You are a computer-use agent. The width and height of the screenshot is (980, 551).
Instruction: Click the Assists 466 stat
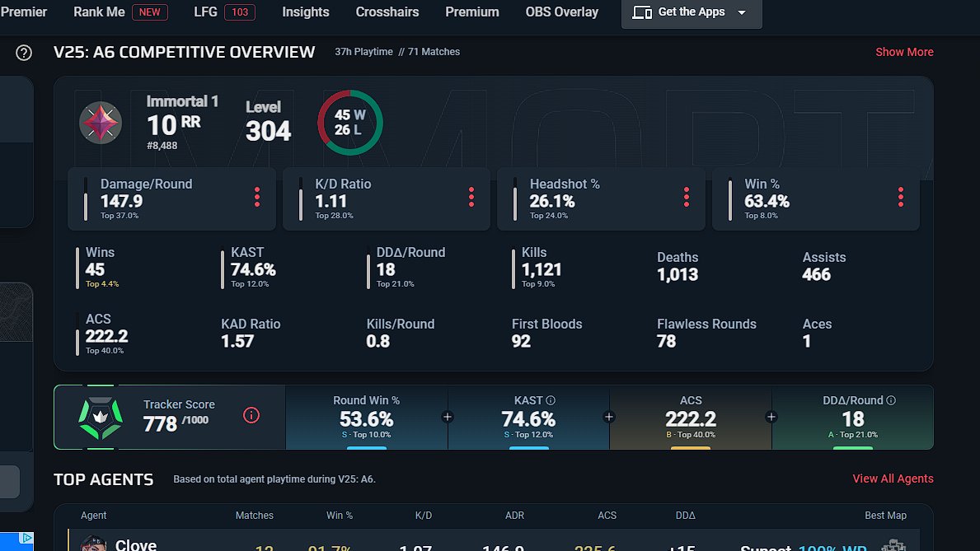[x=823, y=266]
